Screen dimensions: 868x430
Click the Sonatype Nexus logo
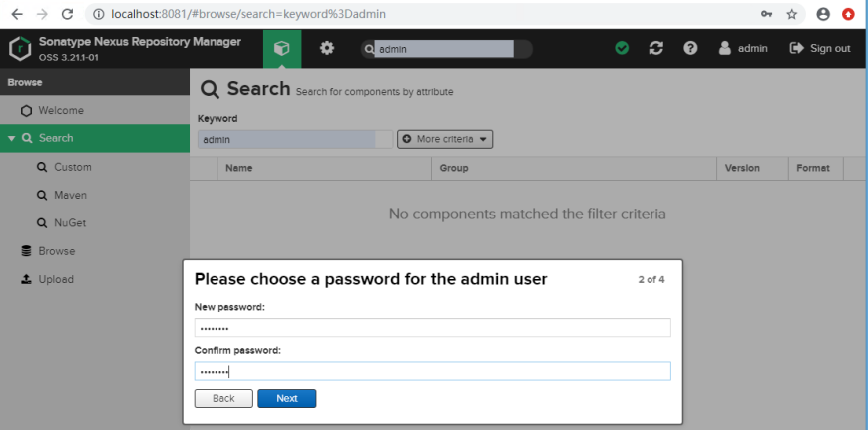(21, 49)
